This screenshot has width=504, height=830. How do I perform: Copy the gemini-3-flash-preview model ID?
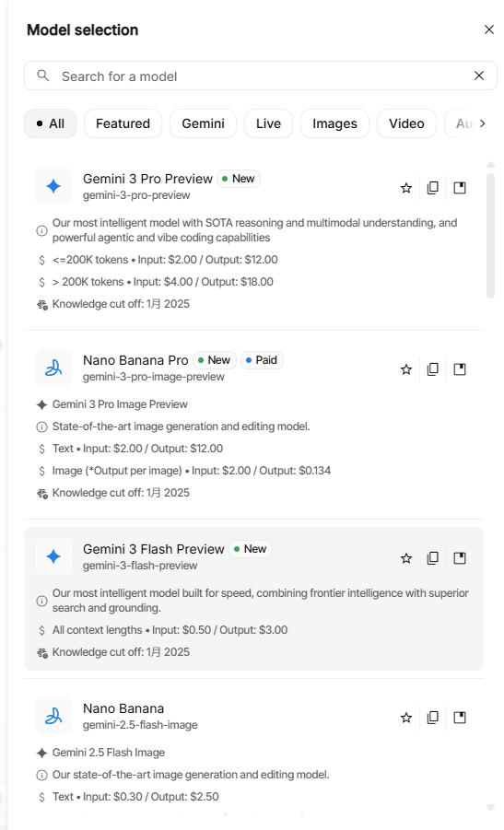(x=432, y=558)
